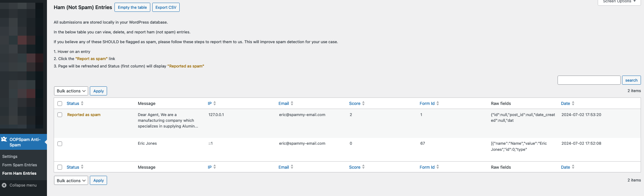
Task: Click sort arrows beside top Date header
Action: 573,104
